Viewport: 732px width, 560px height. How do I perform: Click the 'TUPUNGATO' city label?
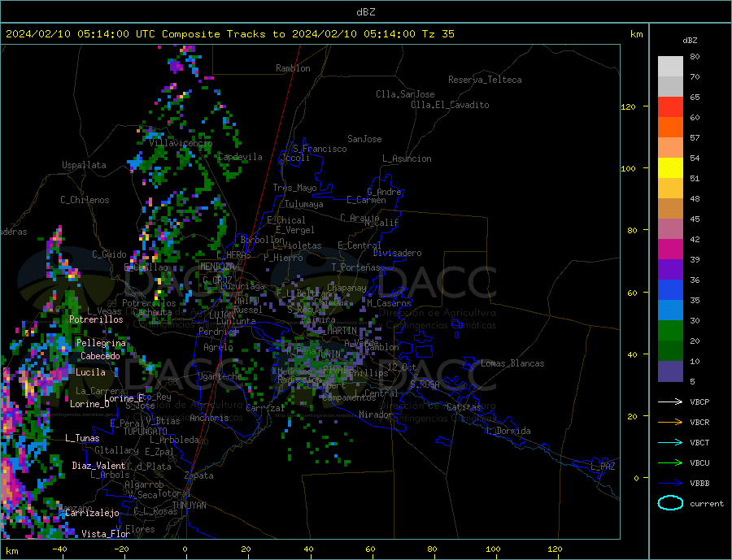pos(146,432)
